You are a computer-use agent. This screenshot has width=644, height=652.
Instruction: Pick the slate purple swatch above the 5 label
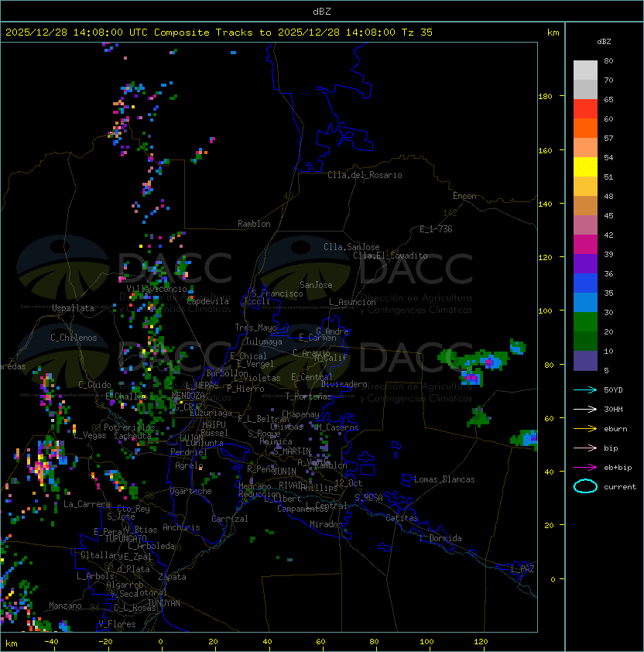[585, 361]
